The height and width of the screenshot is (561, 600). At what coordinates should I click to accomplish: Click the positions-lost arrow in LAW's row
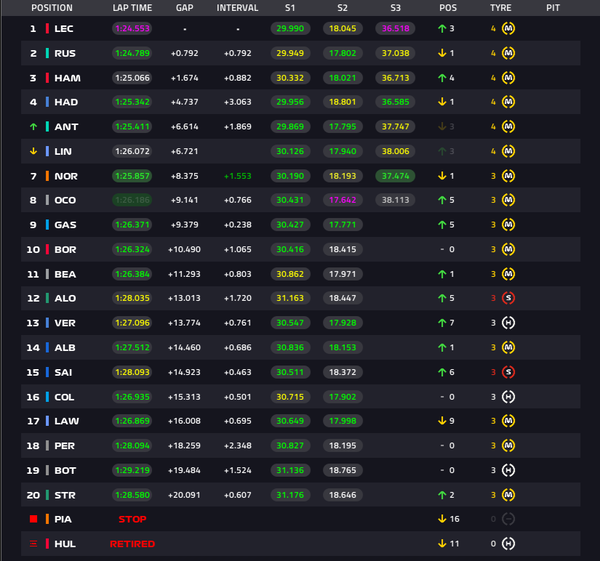coord(442,421)
